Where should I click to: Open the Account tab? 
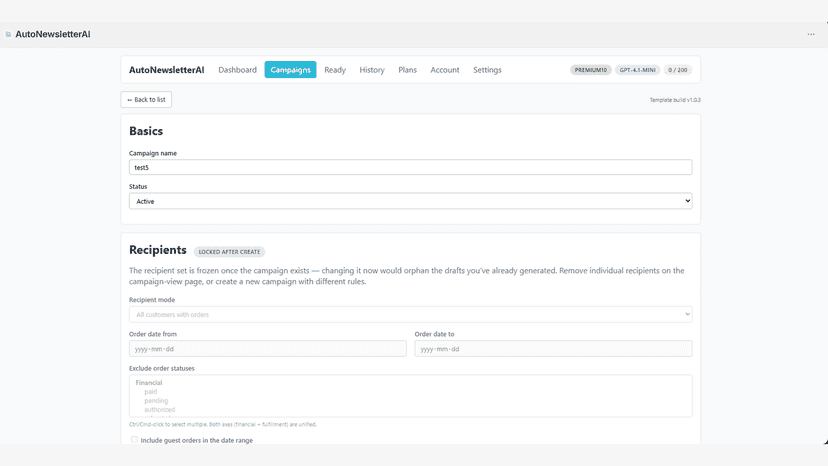click(445, 70)
